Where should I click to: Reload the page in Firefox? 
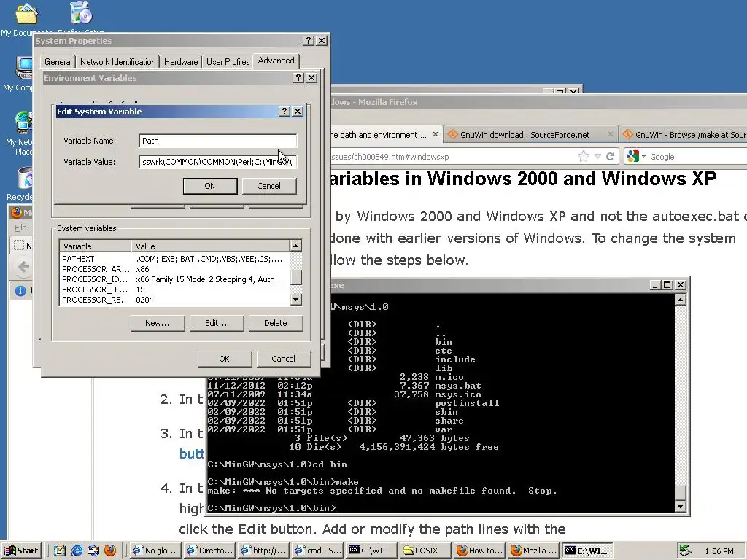610,156
